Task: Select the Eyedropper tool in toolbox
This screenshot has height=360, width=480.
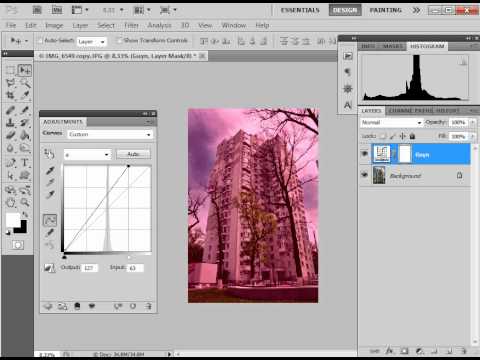Action: click(25, 96)
